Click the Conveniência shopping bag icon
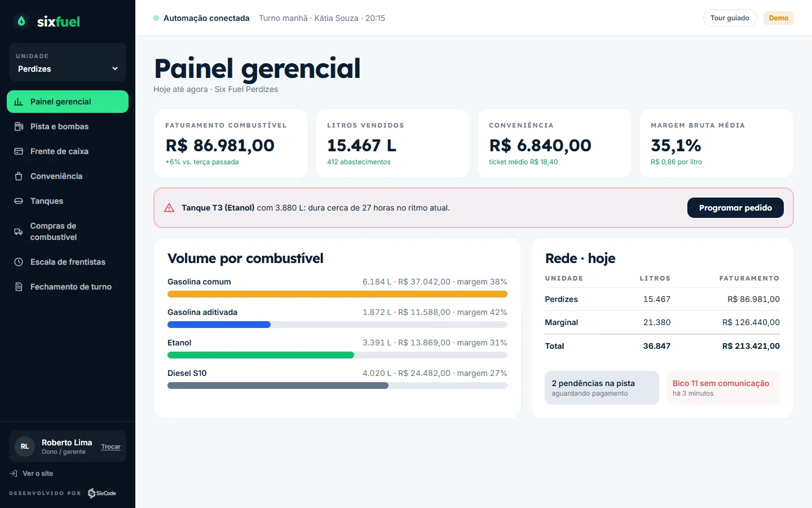Viewport: 812px width, 508px height. pos(19,176)
